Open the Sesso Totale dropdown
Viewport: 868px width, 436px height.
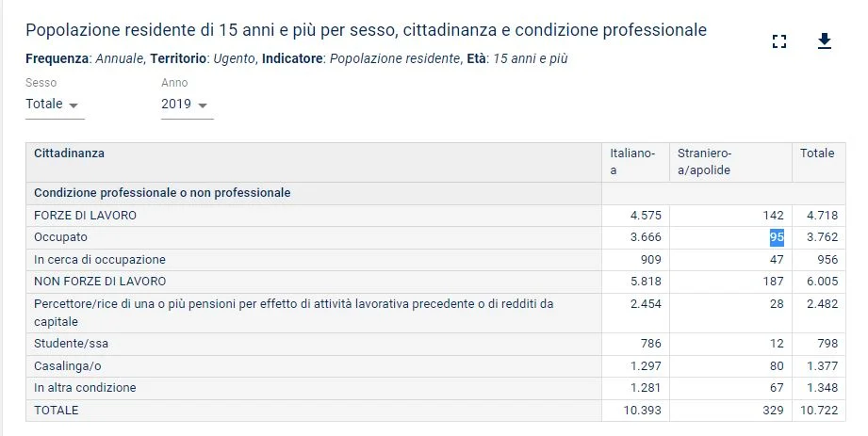coord(55,104)
